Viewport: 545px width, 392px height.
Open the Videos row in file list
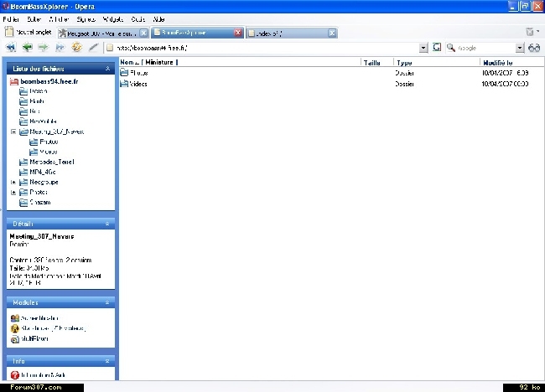(x=332, y=84)
